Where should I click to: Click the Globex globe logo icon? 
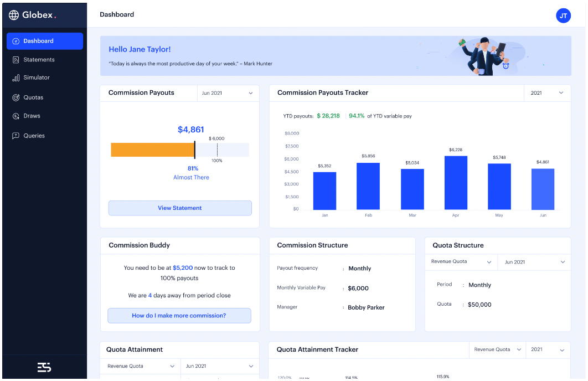click(x=14, y=15)
